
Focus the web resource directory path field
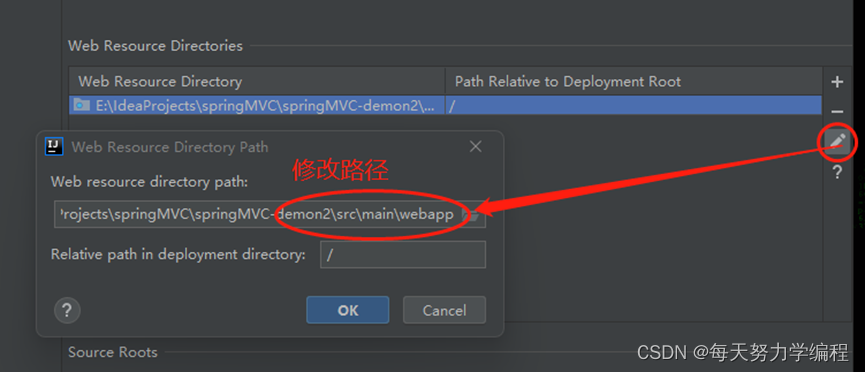coord(270,215)
